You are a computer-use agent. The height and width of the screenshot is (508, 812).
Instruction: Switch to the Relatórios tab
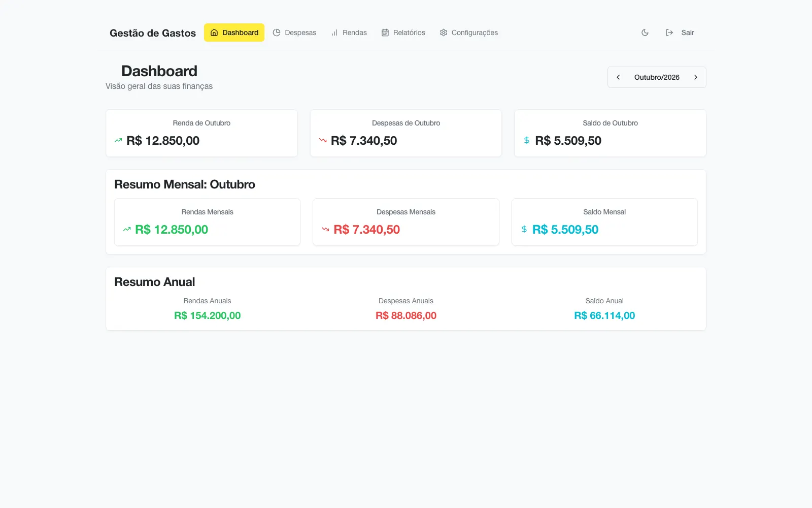tap(403, 33)
